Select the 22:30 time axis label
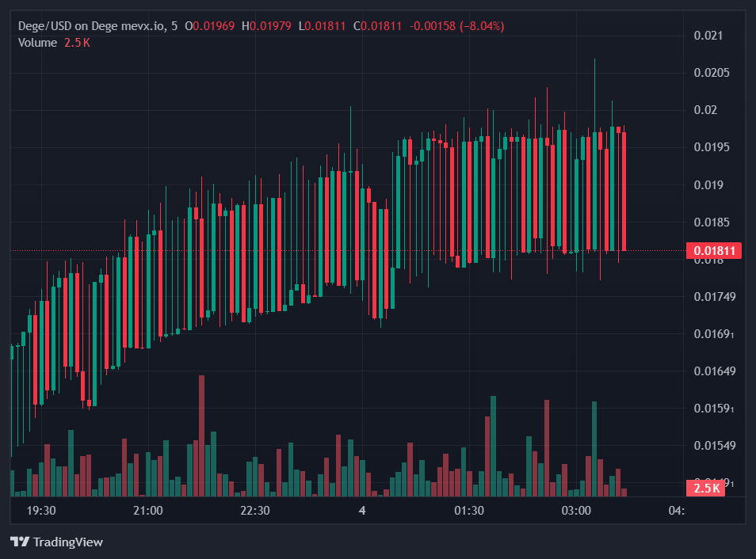This screenshot has width=756, height=559. tap(255, 511)
